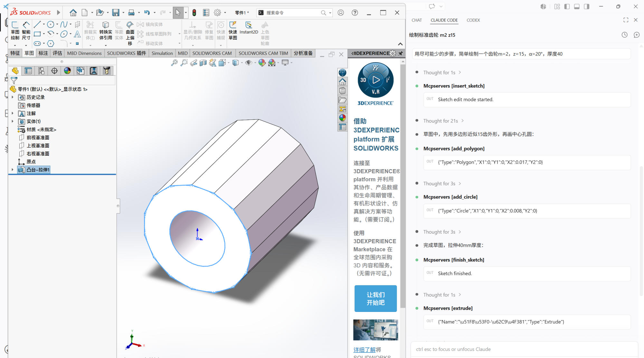644x358 pixels.
Task: Click the SOLIDWORKS Home icon
Action: pos(73,13)
